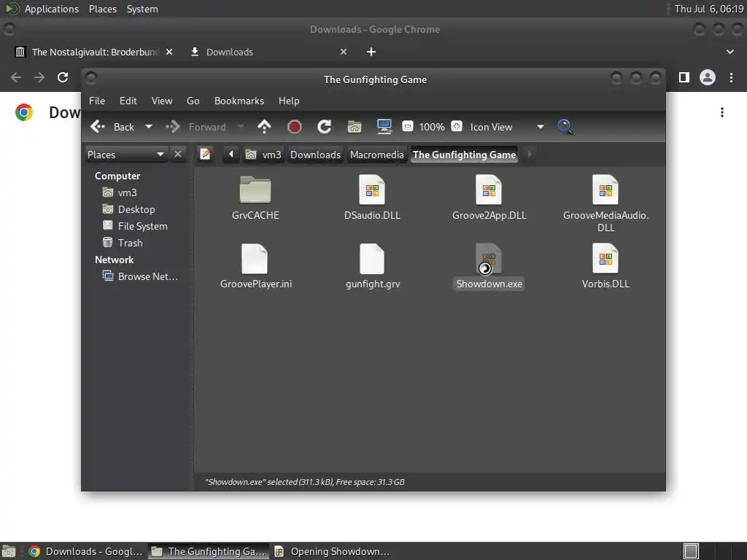Expand Chrome tab search chevron
This screenshot has height=560, width=747.
[729, 52]
